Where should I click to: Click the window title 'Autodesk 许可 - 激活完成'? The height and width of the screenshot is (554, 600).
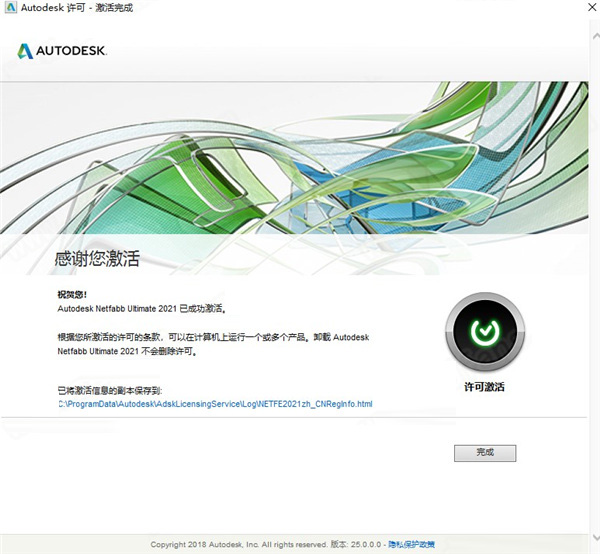77,8
